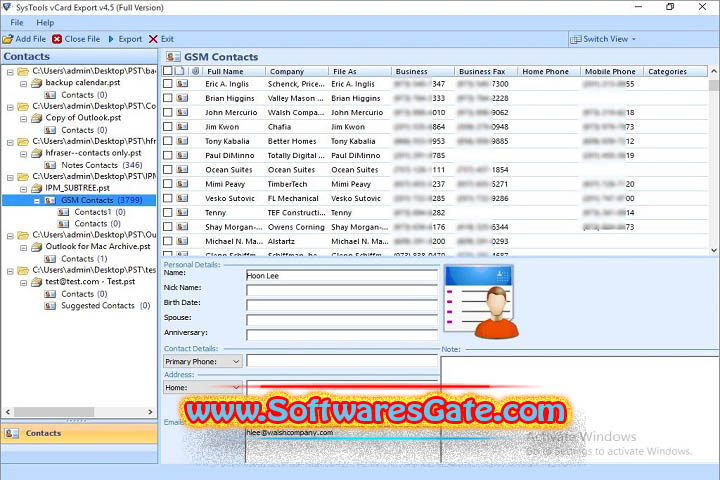
Task: Open the Switch View dropdown arrow
Action: click(634, 40)
